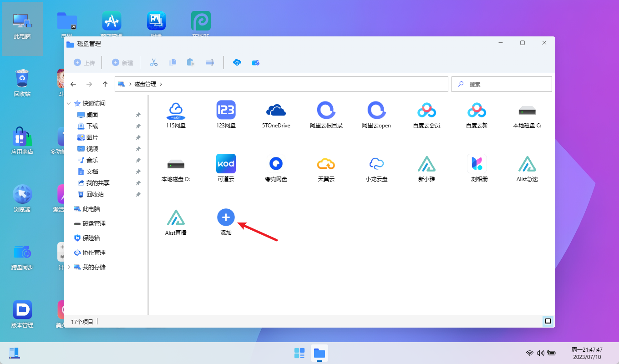Collapse the 快速访问 tree section
This screenshot has width=619, height=364.
(69, 103)
